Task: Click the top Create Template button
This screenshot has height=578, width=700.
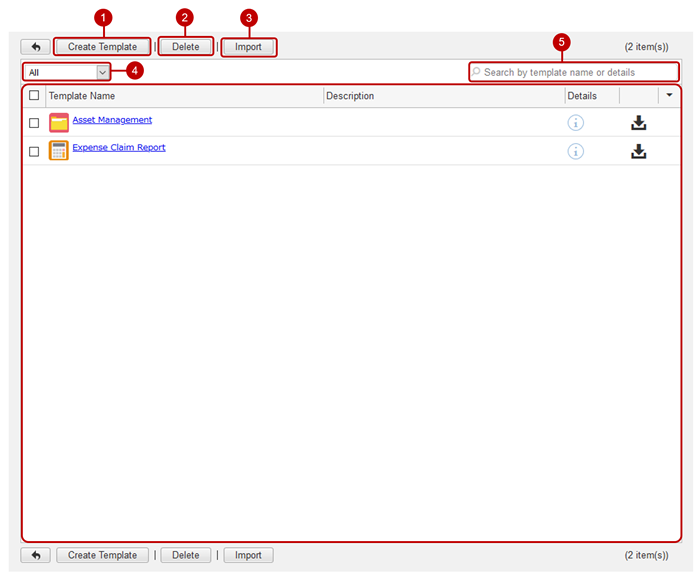Action: point(102,47)
